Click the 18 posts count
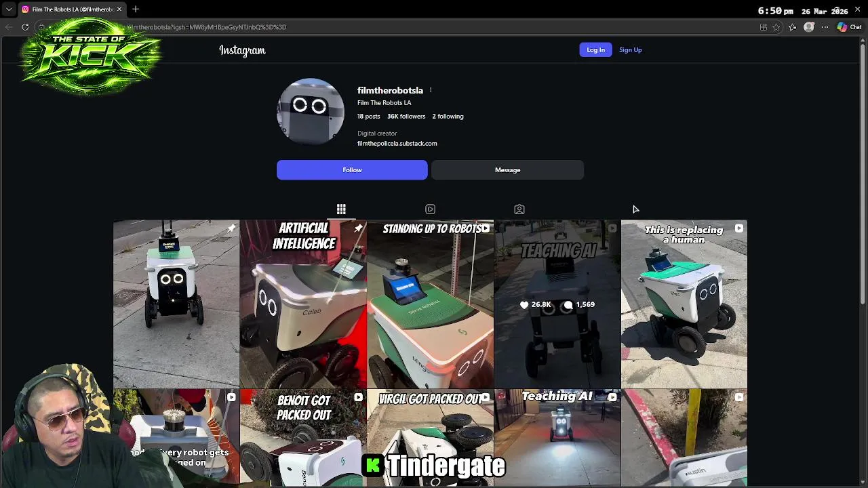The width and height of the screenshot is (868, 488). point(368,117)
